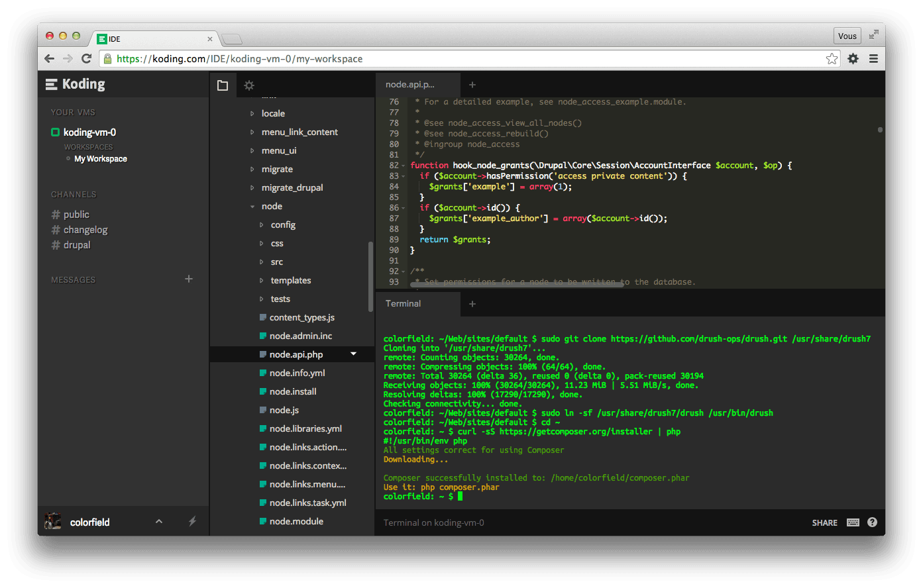This screenshot has width=923, height=588.
Task: Click the keyboard icon in status bar
Action: (x=853, y=522)
